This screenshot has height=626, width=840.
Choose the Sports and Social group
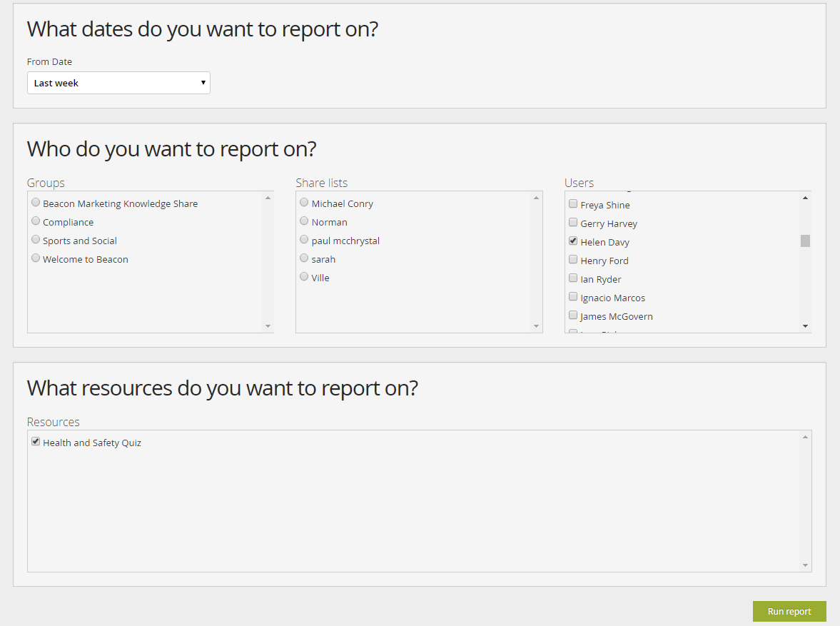(x=36, y=240)
